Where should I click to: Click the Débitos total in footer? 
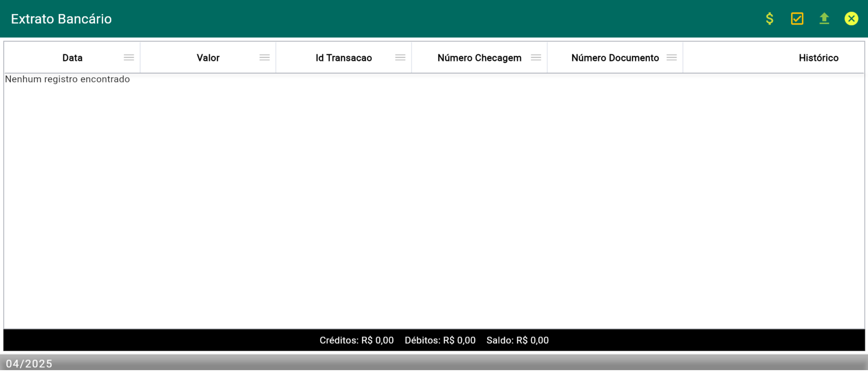(x=440, y=340)
